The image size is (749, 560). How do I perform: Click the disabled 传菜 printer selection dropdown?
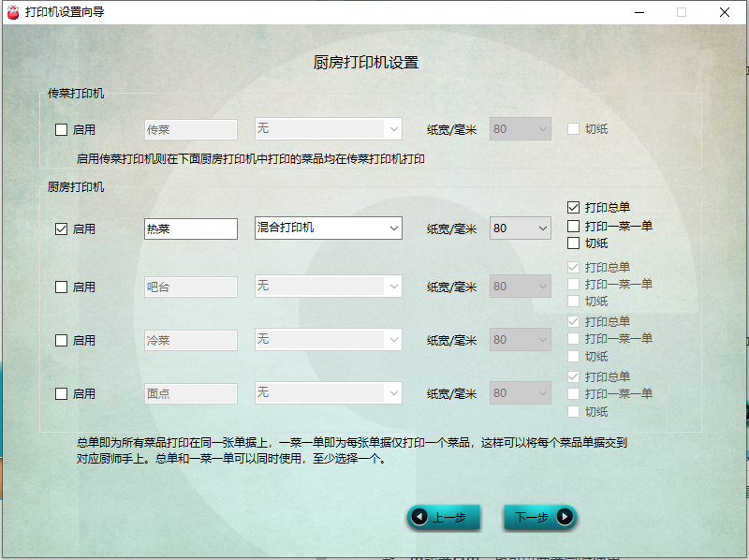tap(328, 129)
